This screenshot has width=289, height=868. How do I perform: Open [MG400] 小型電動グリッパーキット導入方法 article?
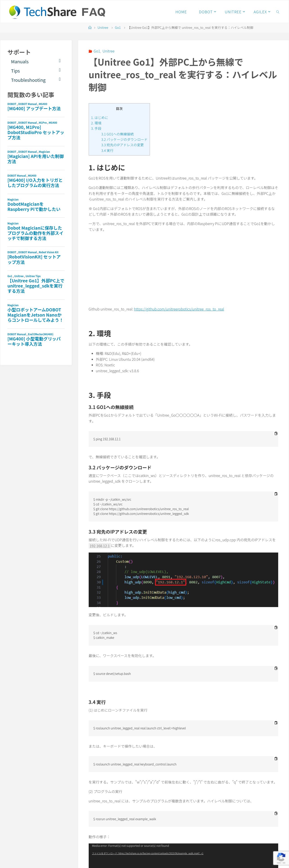click(x=34, y=341)
